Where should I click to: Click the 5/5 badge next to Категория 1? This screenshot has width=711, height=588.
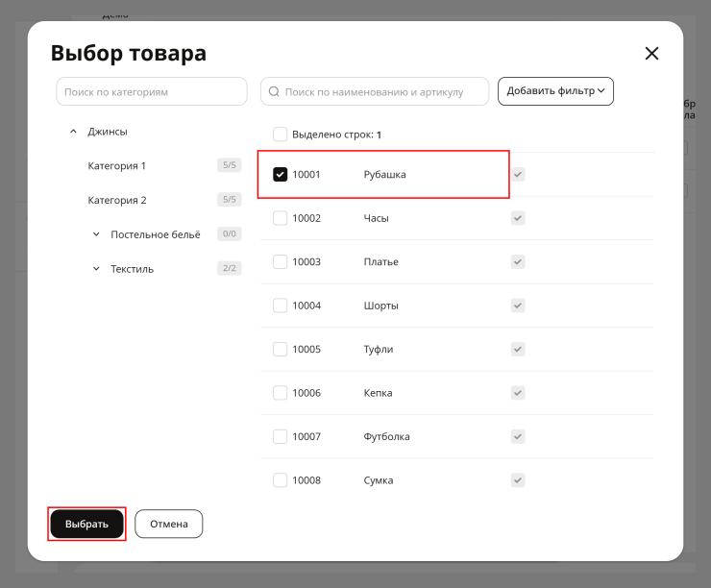(229, 165)
